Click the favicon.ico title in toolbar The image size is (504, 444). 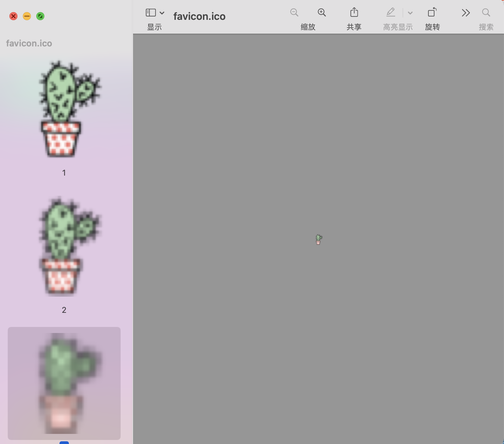[x=199, y=16]
